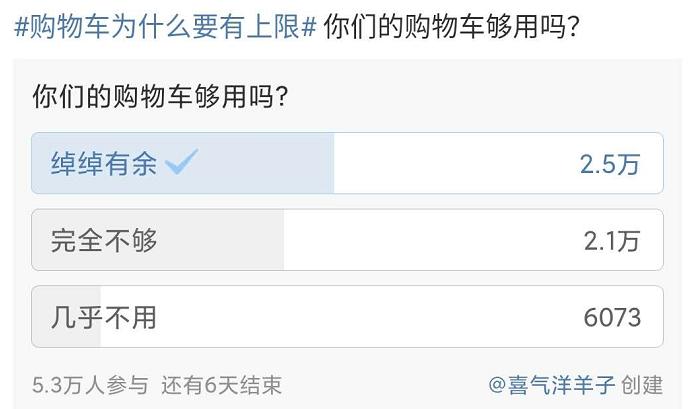Select the 绰绰有余 poll option text
The image size is (695, 409).
[104, 164]
